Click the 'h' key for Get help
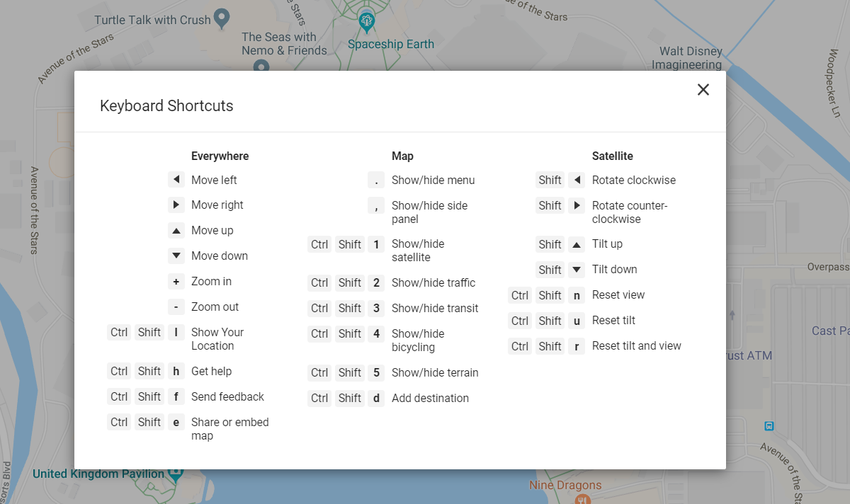 point(176,371)
